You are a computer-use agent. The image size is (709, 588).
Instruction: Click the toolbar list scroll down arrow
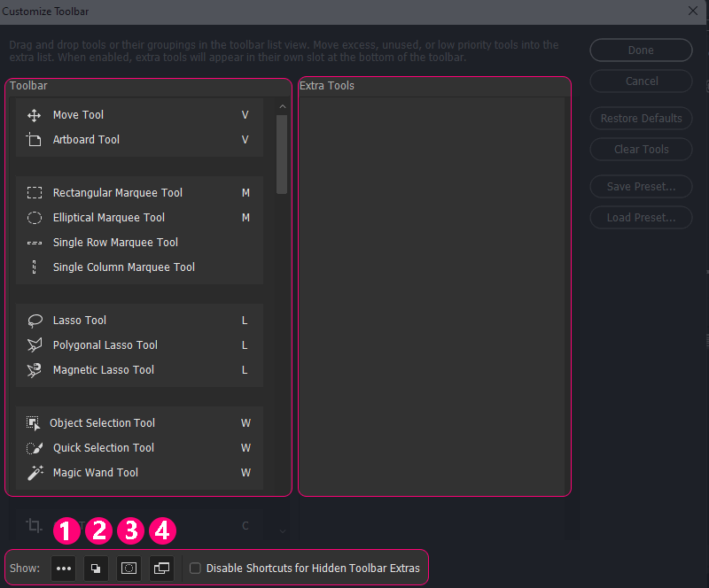point(283,531)
